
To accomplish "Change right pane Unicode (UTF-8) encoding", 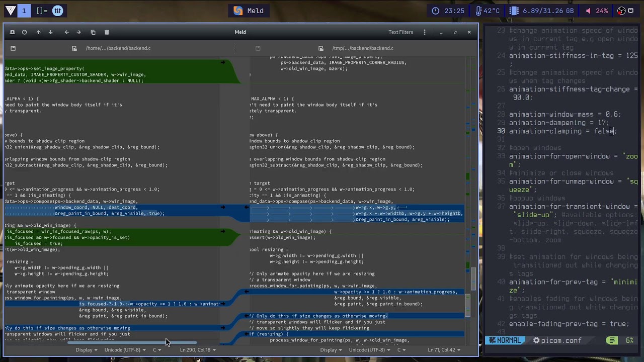I will [369, 350].
